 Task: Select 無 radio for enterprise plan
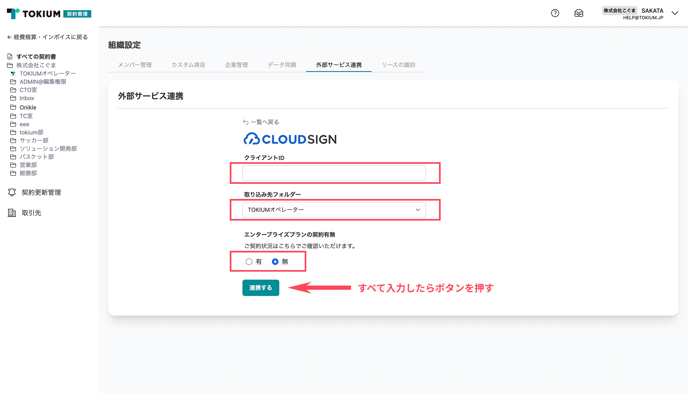[x=275, y=261]
